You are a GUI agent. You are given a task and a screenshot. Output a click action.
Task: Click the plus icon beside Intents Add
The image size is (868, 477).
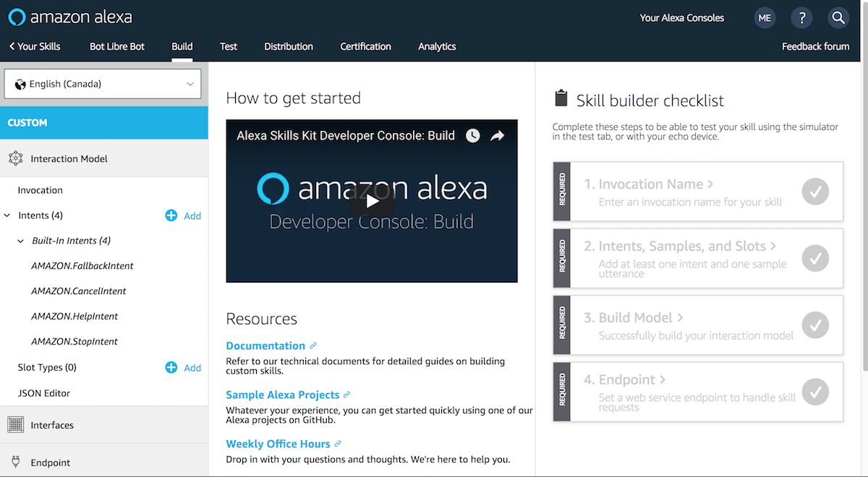[171, 215]
